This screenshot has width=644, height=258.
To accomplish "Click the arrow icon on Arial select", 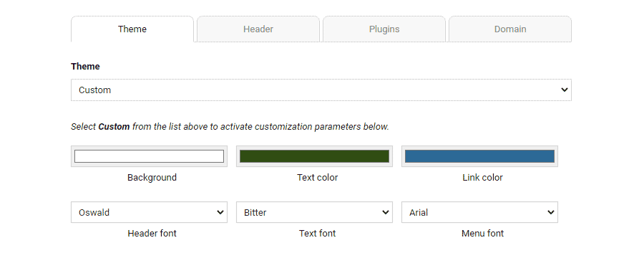I will click(551, 212).
